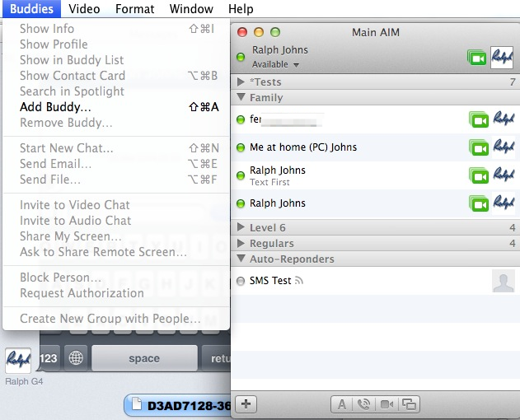Viewport: 520px width, 420px height.
Task: Click the screen sharing toolbar button
Action: click(409, 404)
